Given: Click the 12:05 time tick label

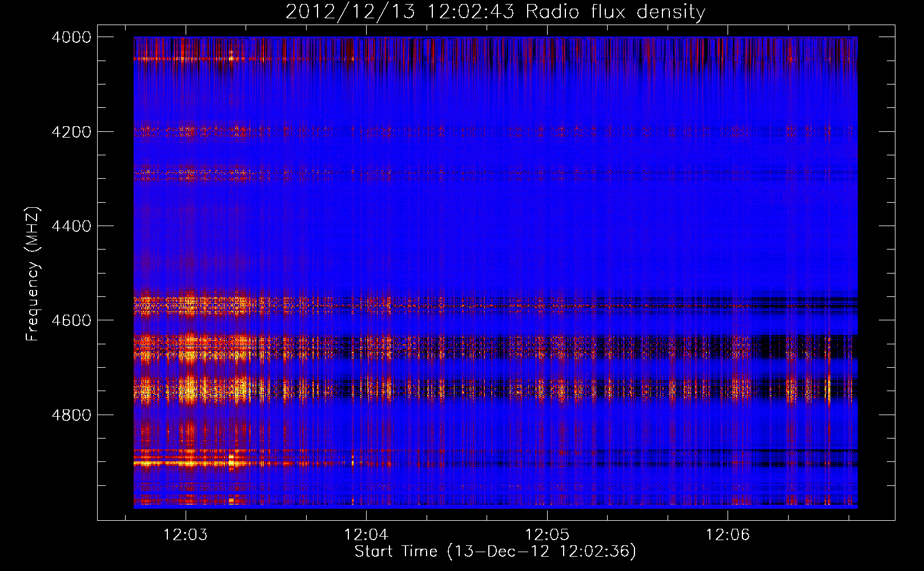Looking at the screenshot, I should pyautogui.click(x=547, y=535).
